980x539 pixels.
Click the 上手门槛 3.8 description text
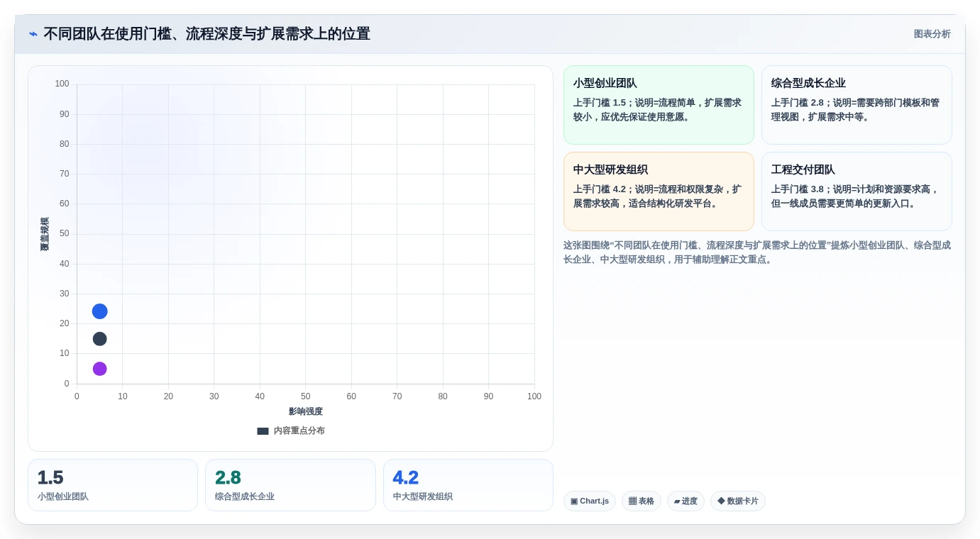tap(855, 196)
